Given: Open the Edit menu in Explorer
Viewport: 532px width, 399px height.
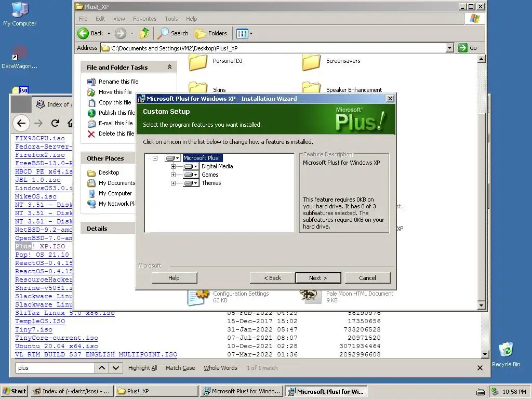Looking at the screenshot, I should point(100,19).
